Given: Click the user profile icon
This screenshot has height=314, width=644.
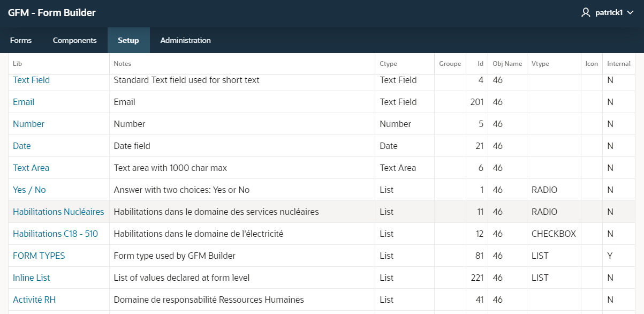Looking at the screenshot, I should coord(586,13).
